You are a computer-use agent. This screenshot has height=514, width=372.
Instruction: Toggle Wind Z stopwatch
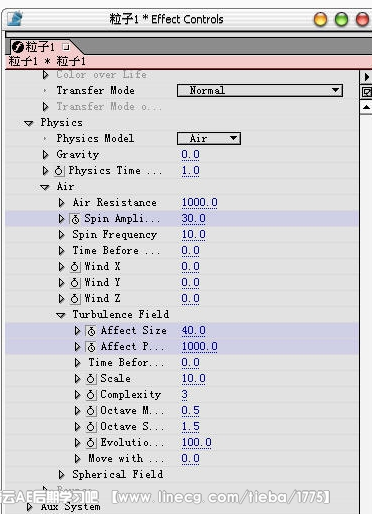click(75, 299)
